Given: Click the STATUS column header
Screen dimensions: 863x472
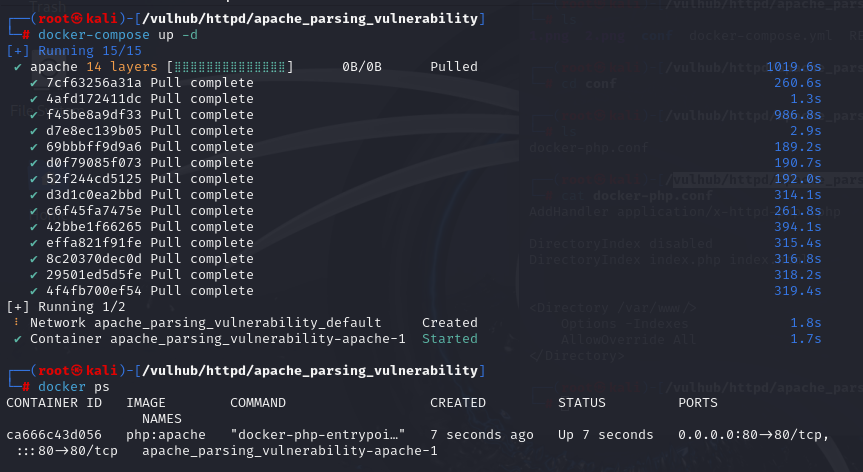Looking at the screenshot, I should tap(582, 403).
